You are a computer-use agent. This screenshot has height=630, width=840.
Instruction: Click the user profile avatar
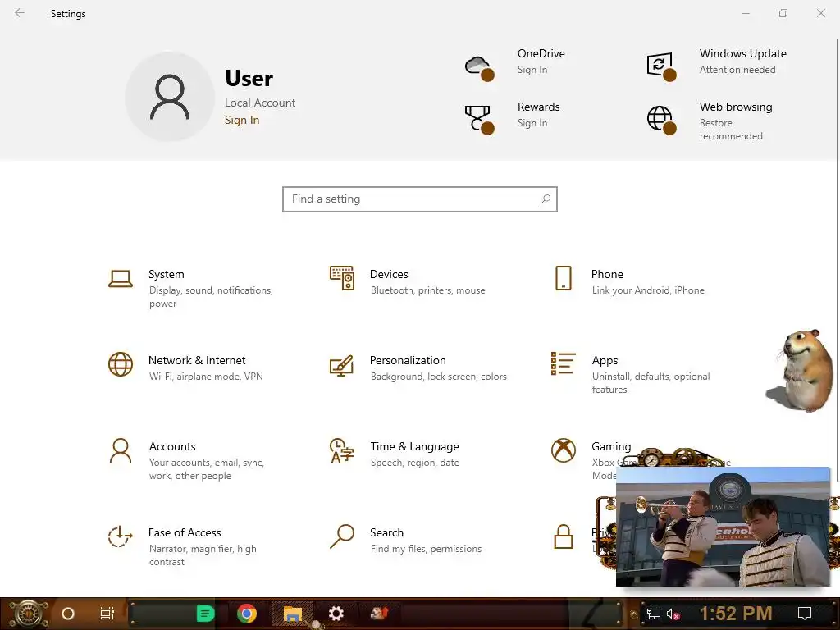point(170,97)
